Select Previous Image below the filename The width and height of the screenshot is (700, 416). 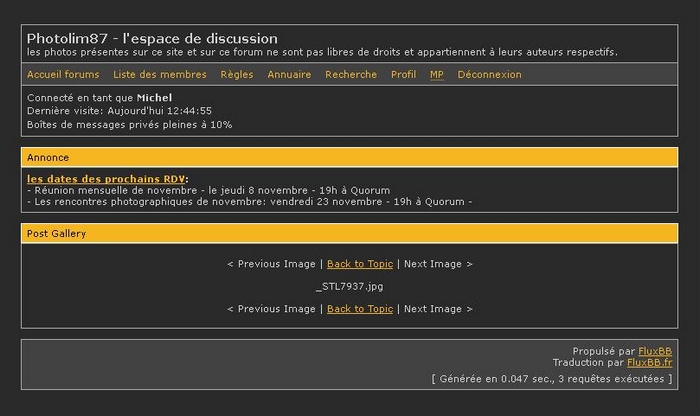click(271, 309)
